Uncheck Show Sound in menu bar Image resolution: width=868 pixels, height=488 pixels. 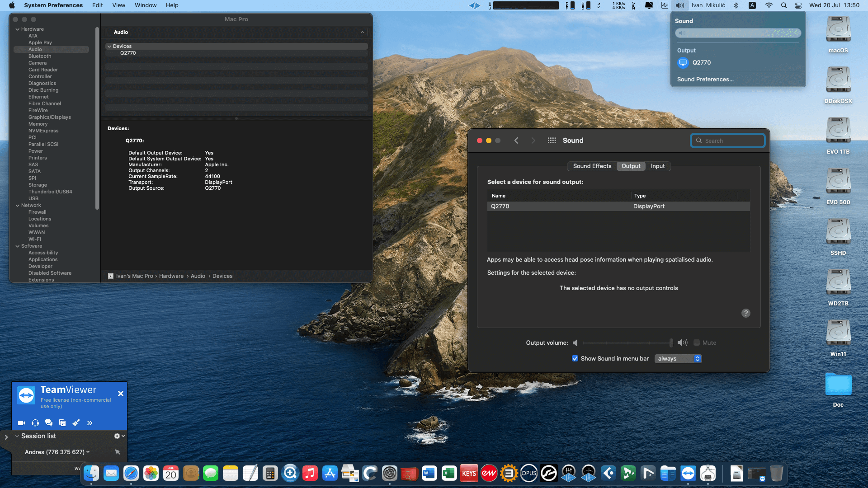pos(575,359)
